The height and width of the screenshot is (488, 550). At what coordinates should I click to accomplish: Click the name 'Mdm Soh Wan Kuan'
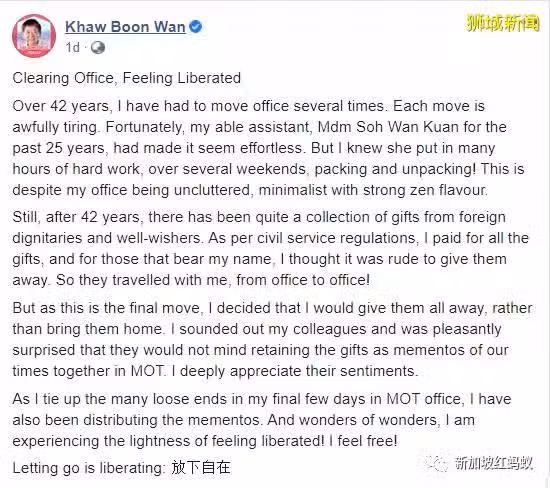(388, 127)
